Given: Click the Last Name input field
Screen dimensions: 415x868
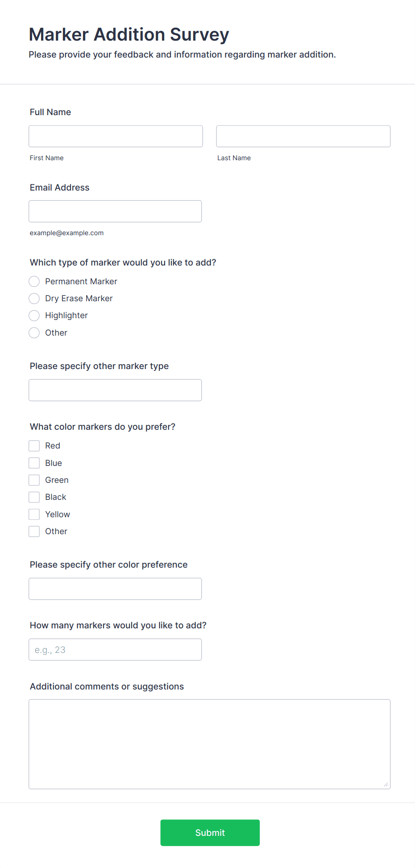Looking at the screenshot, I should [x=303, y=136].
